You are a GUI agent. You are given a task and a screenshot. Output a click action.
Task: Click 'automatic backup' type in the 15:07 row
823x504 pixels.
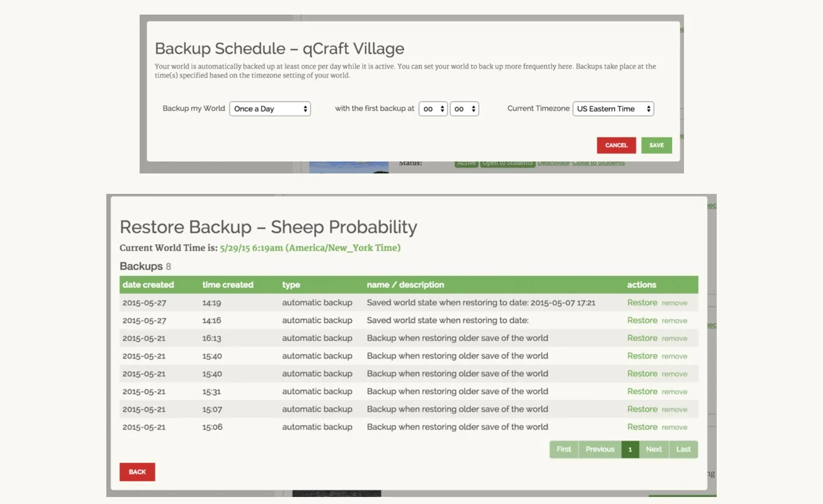(x=317, y=409)
